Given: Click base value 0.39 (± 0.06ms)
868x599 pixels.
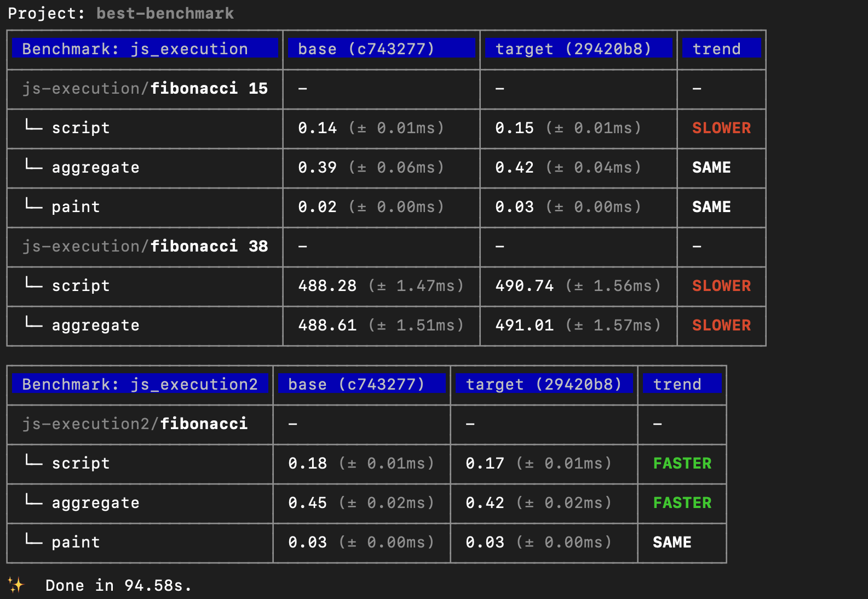Looking at the screenshot, I should (371, 168).
